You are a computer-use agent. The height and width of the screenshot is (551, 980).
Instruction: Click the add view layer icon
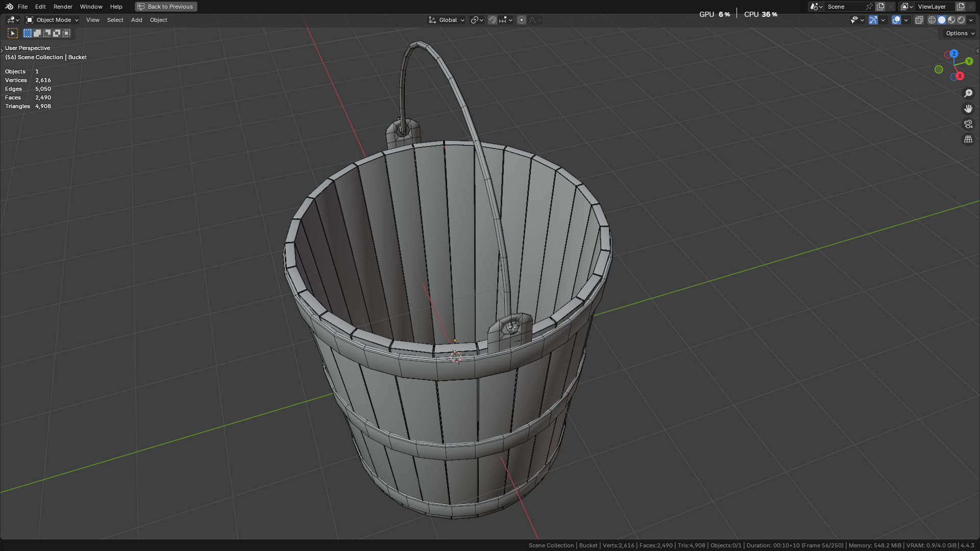(960, 7)
